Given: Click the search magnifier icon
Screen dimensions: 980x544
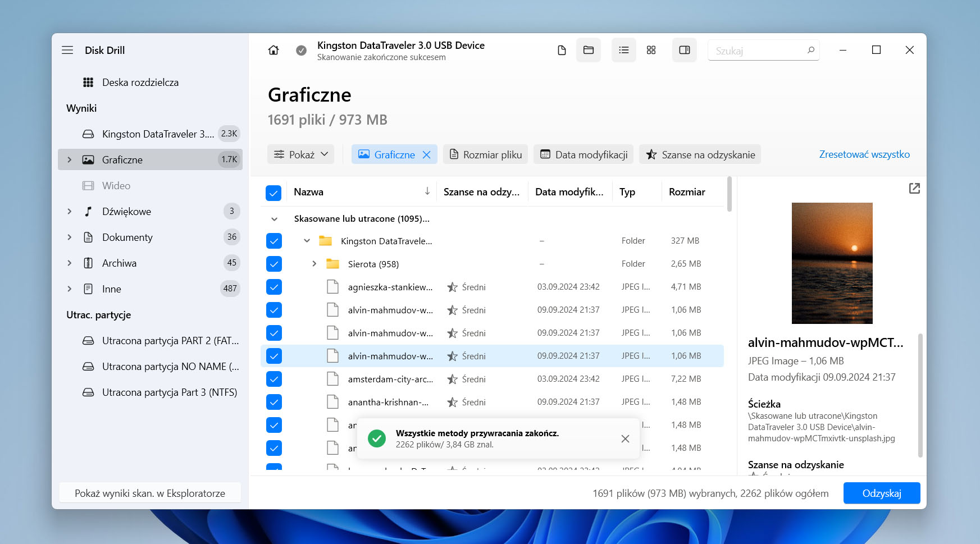Looking at the screenshot, I should click(810, 50).
